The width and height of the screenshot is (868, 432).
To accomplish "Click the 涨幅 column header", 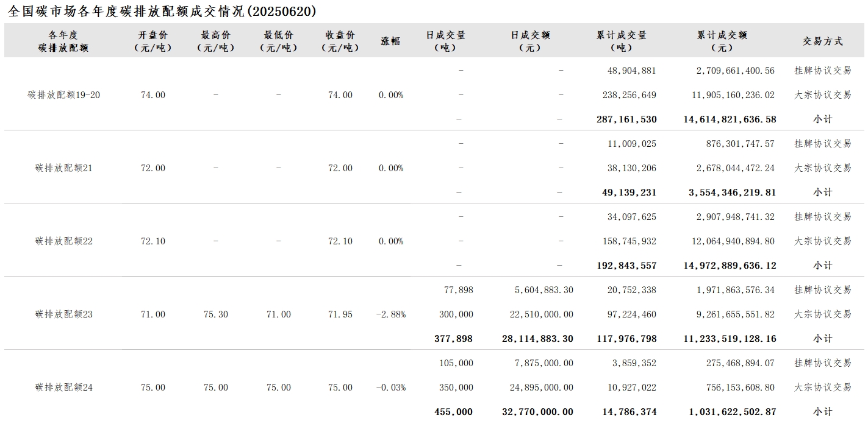I will click(x=390, y=41).
